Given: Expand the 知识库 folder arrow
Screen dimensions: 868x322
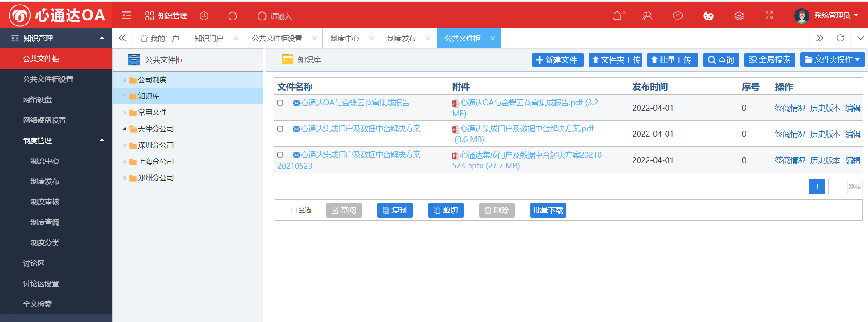Looking at the screenshot, I should [x=125, y=96].
